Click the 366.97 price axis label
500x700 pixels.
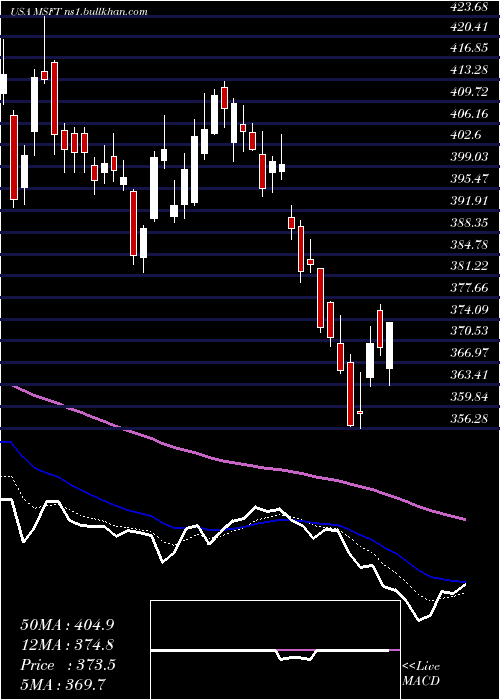[x=469, y=354]
